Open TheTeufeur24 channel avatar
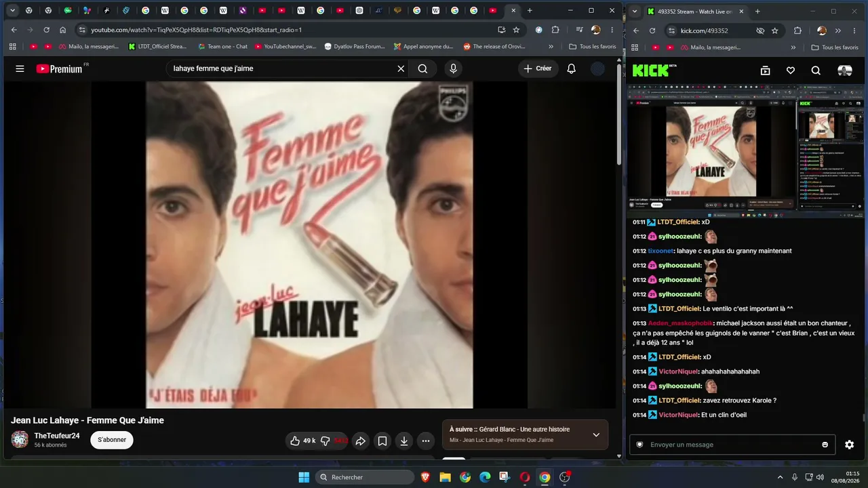 20,439
